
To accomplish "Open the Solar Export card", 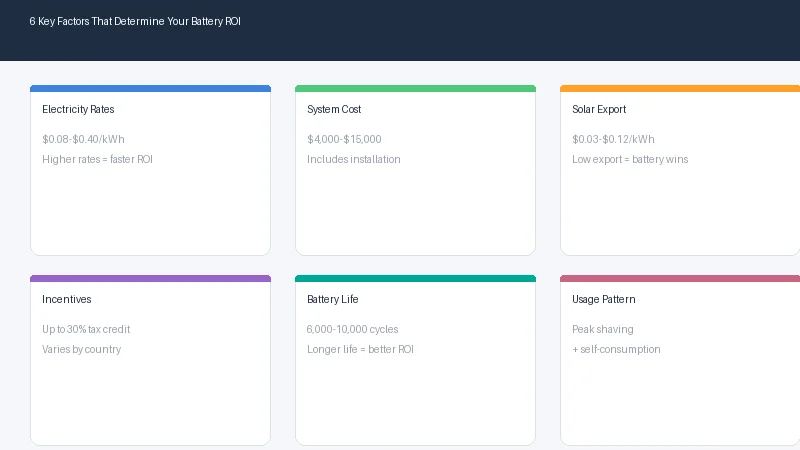I will pos(680,170).
